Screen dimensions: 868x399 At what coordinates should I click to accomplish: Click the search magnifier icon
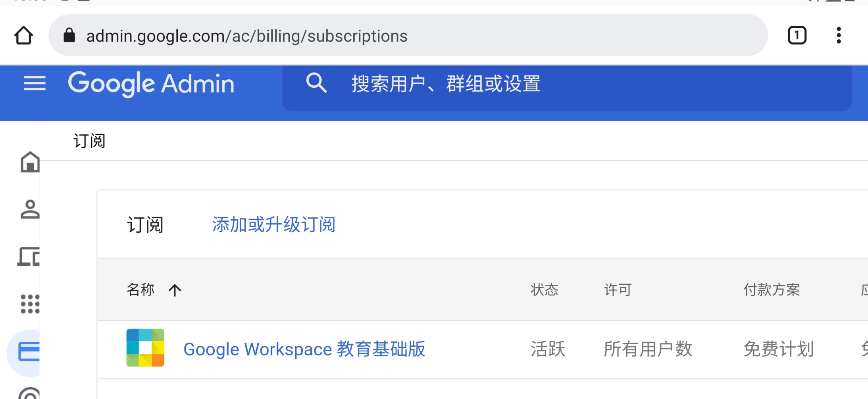click(x=316, y=83)
